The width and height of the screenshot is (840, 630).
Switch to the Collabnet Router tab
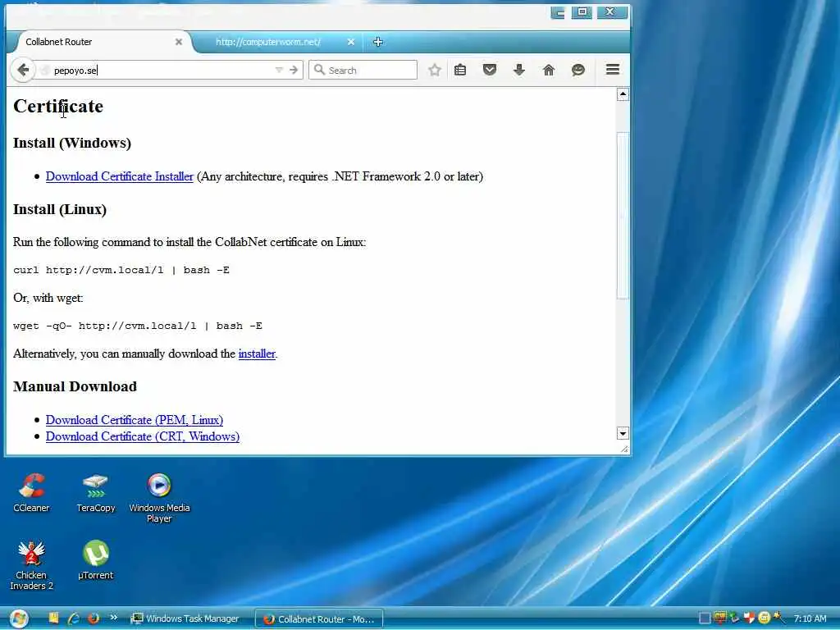(102, 42)
